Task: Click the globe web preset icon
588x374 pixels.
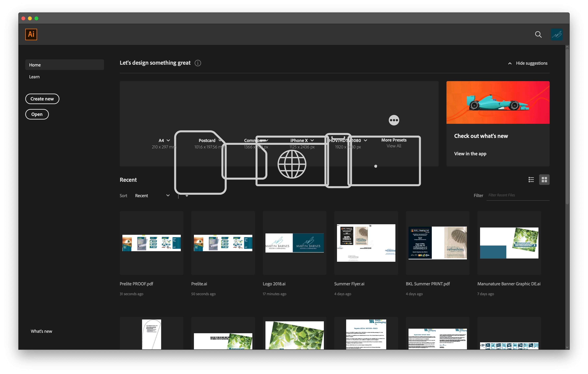Action: click(292, 164)
